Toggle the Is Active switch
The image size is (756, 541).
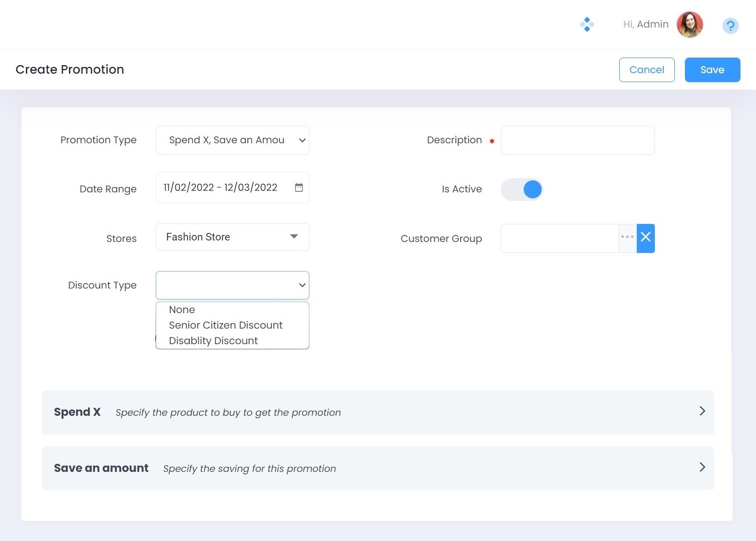[522, 189]
